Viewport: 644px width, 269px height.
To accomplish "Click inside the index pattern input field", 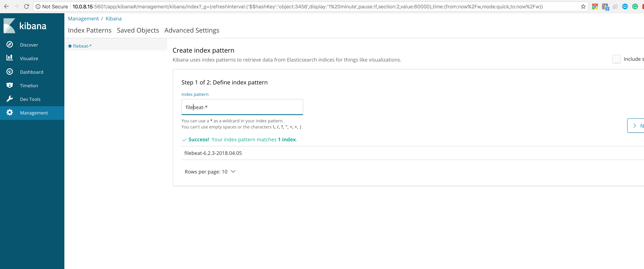I will pos(242,107).
